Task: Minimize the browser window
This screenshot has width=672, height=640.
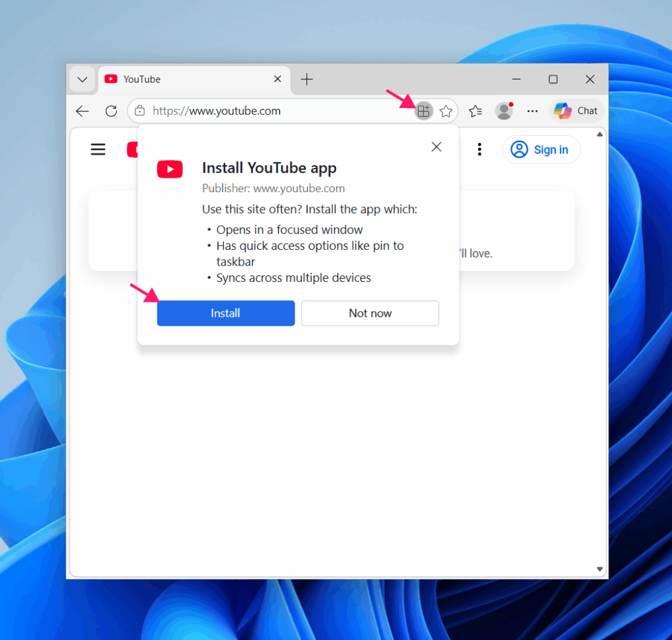Action: pos(516,79)
